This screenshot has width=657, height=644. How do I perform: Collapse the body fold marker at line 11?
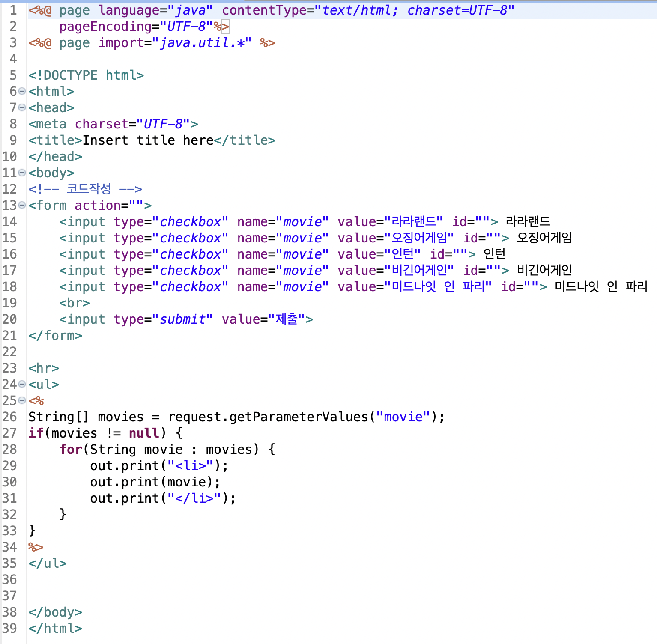22,173
